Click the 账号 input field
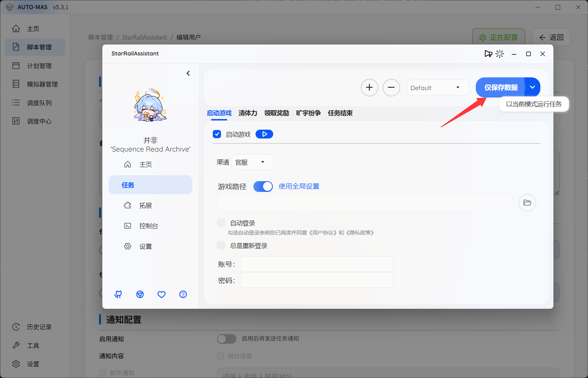This screenshot has width=588, height=378. [317, 264]
